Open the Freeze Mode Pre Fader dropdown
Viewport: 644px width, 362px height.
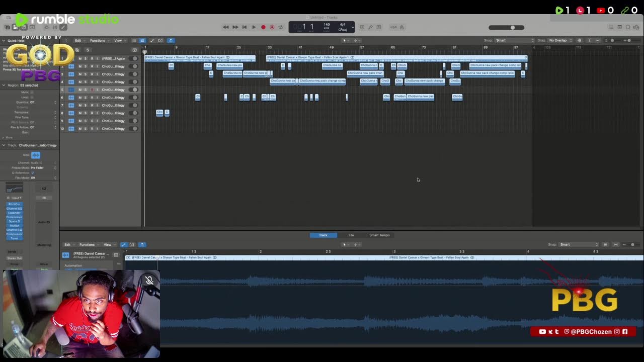coord(43,168)
